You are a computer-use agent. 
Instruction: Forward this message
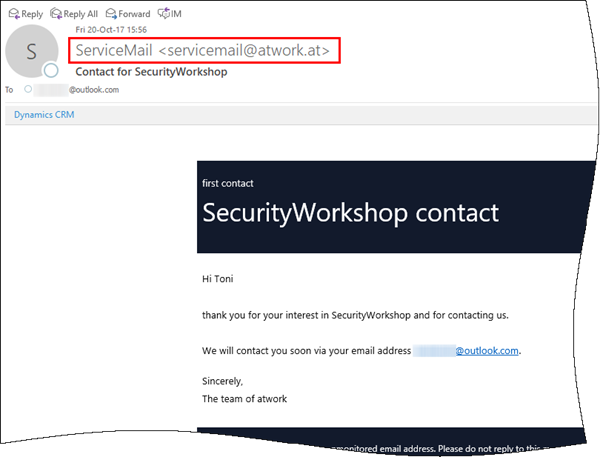coord(128,14)
